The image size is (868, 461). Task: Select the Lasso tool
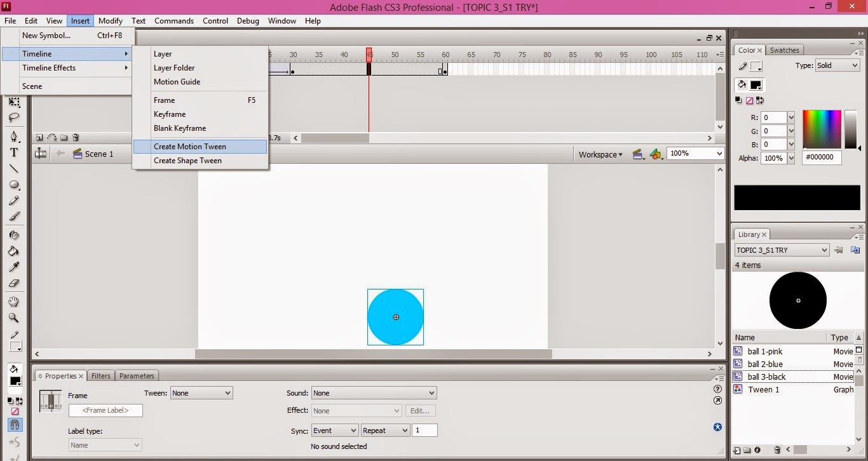pos(14,116)
